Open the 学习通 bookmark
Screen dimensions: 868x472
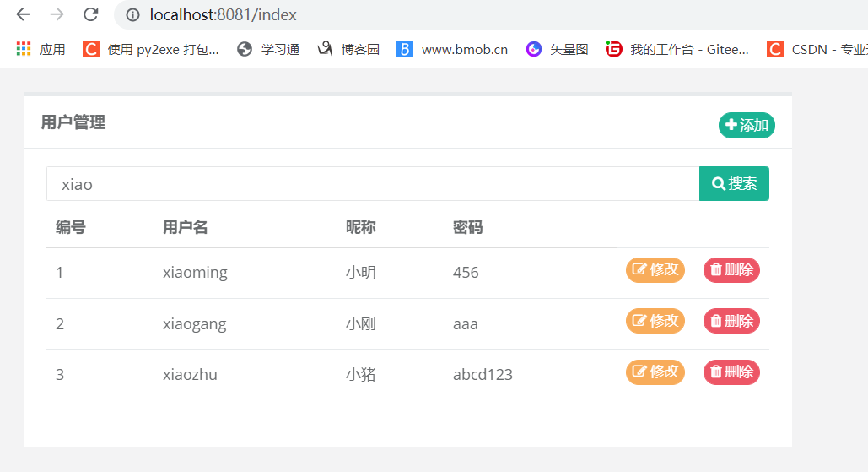[268, 49]
